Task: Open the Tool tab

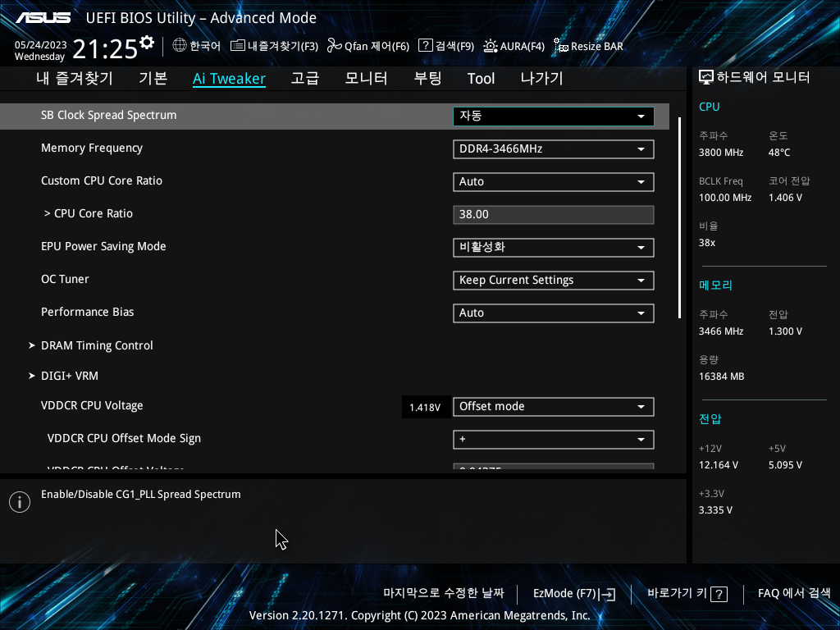Action: click(481, 79)
